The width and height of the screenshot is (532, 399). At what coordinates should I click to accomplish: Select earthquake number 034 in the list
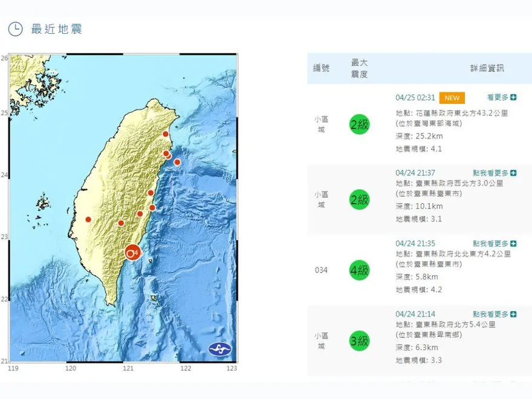(321, 270)
